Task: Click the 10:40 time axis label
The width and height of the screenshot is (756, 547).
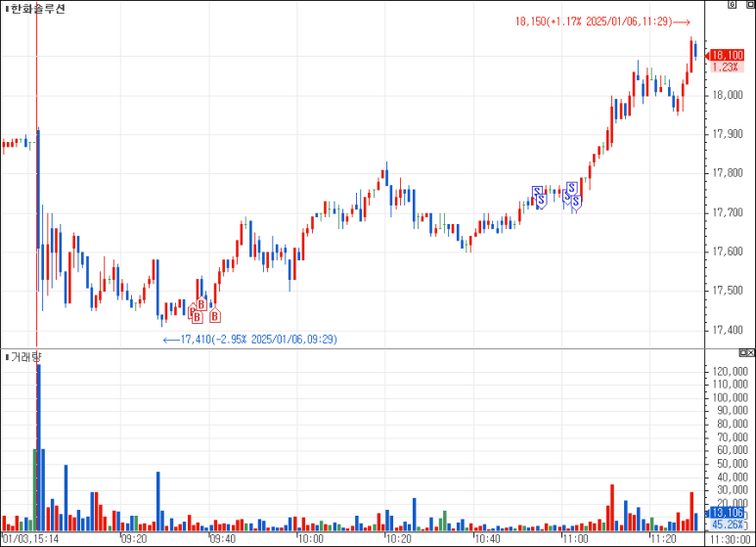Action: pos(487,539)
